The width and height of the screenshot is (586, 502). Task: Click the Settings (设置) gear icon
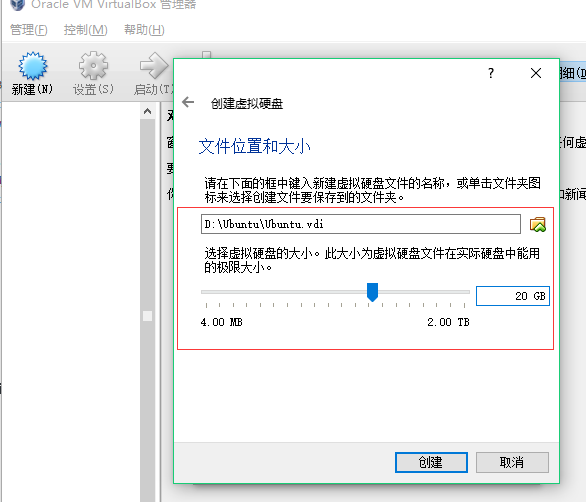coord(93,66)
